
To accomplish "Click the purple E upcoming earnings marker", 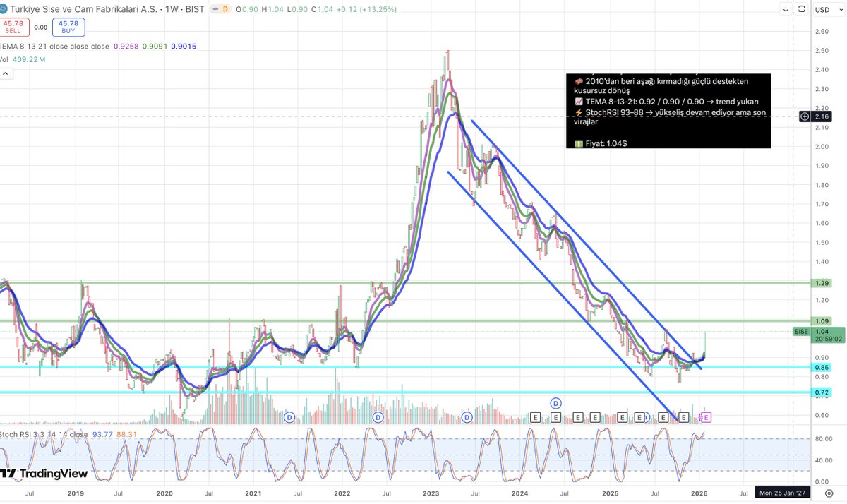I will [x=705, y=417].
